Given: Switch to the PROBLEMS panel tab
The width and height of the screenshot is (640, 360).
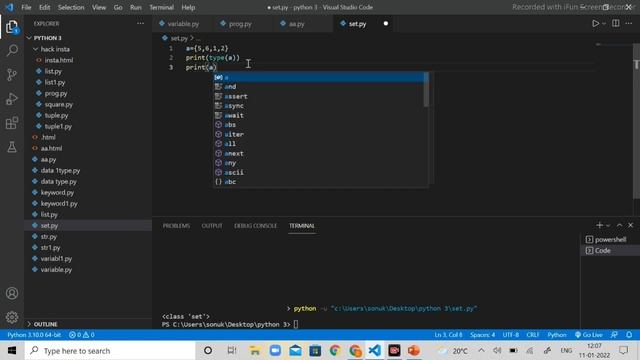Looking at the screenshot, I should [176, 226].
